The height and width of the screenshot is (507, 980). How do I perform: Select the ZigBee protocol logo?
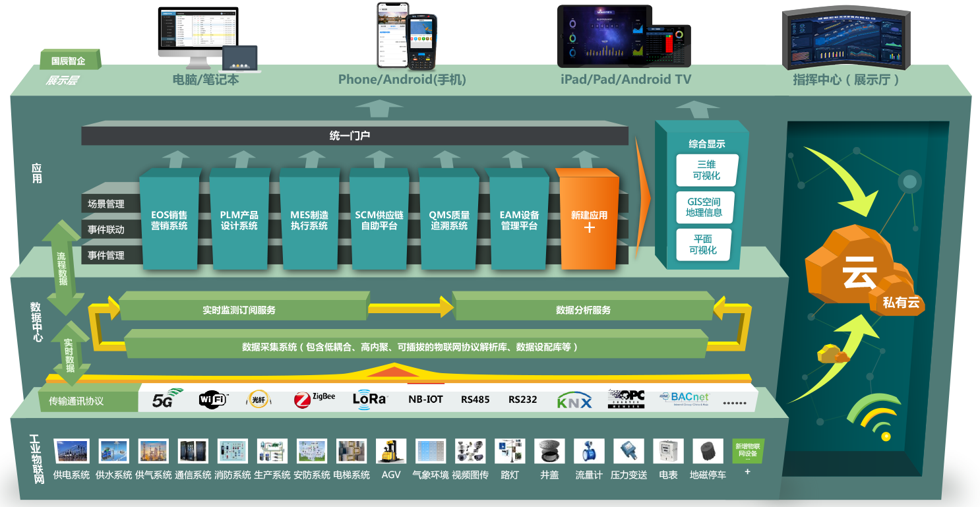click(315, 399)
